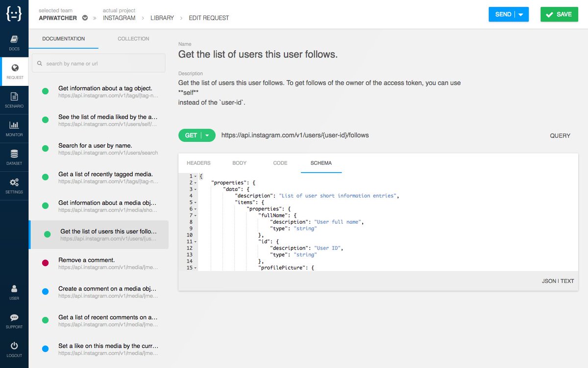Image resolution: width=588 pixels, height=368 pixels.
Task: Click the green dot beside Get information about a tag
Action: click(45, 91)
